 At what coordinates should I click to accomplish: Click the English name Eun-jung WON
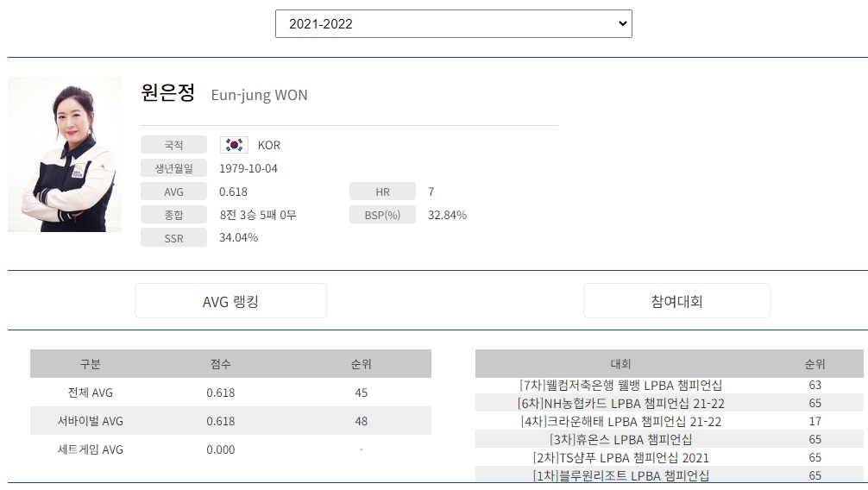pos(259,95)
